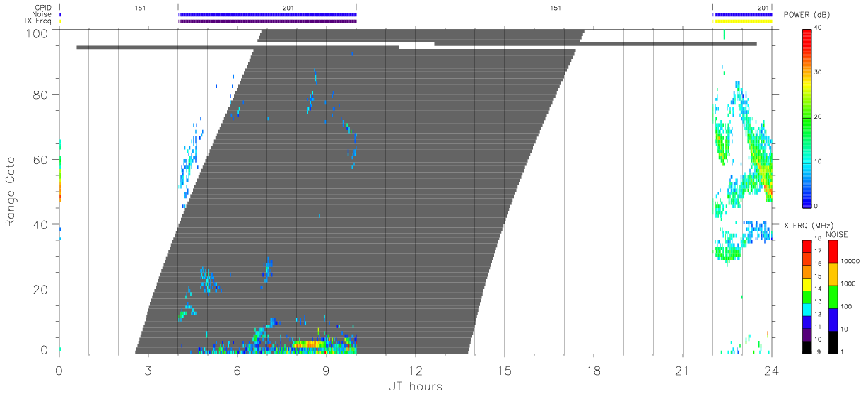
Task: Pick the green band of POWER colorbar
Action: pos(807,120)
